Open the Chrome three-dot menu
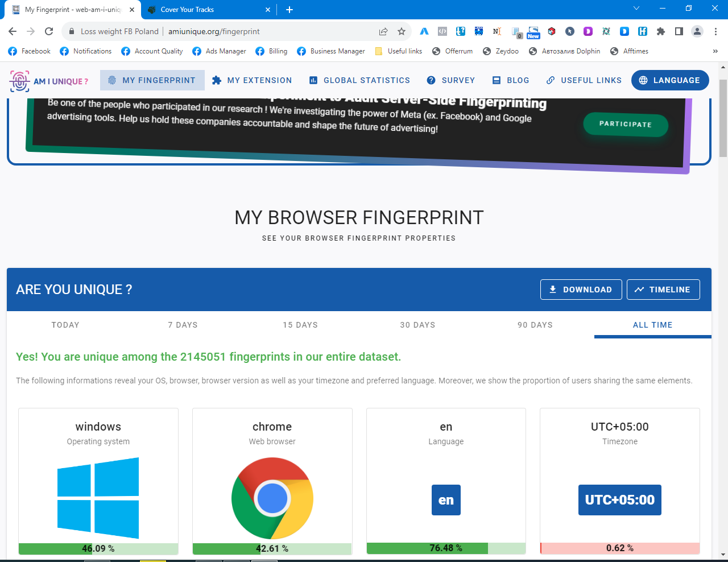 coord(715,31)
